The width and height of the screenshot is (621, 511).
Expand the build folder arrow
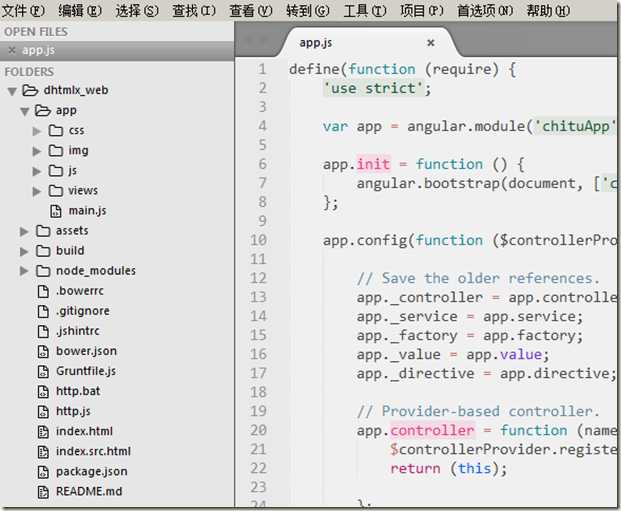[24, 252]
